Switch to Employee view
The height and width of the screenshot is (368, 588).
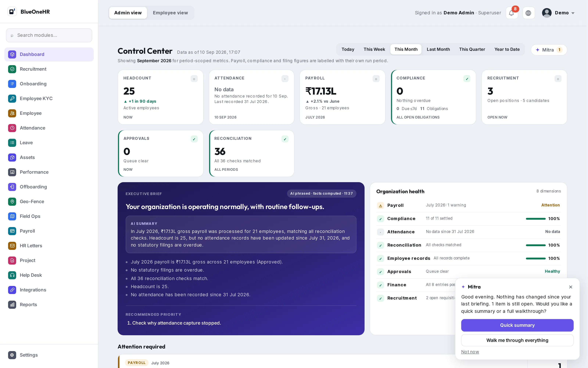tap(170, 13)
